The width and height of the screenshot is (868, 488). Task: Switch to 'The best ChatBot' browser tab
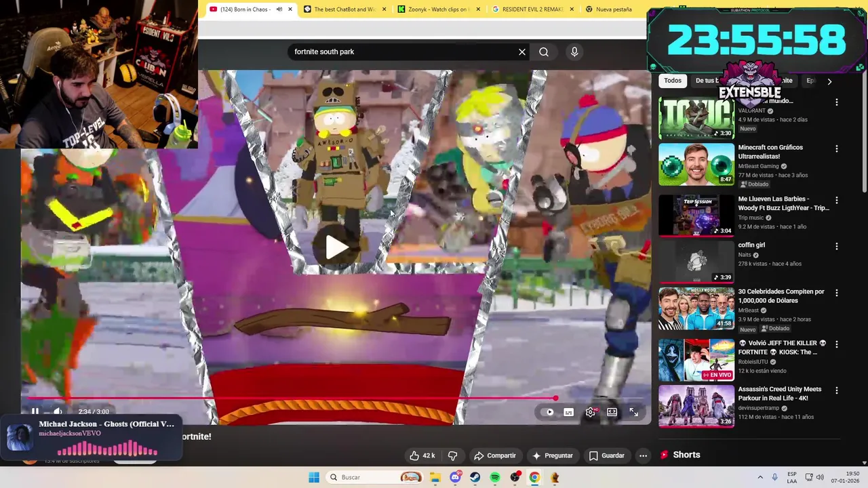[x=343, y=9]
